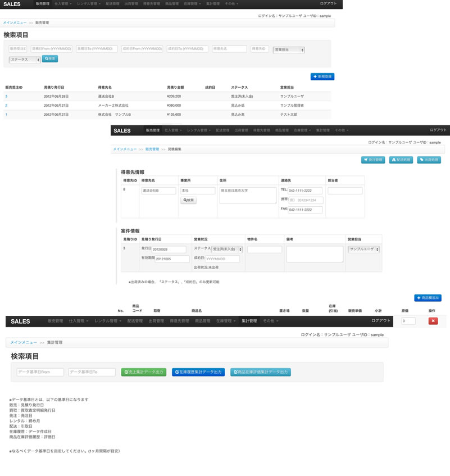
Task: Click the 配送処理 button
Action: 401,160
